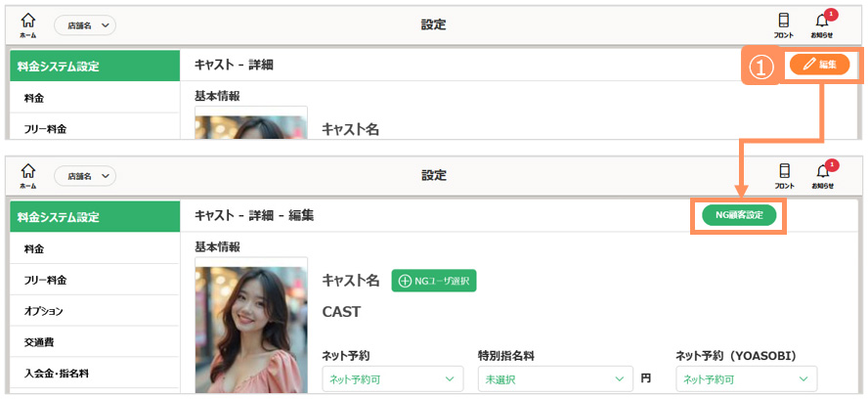
Task: Open お知らせ bell notifications in the upper header
Action: pyautogui.click(x=822, y=22)
